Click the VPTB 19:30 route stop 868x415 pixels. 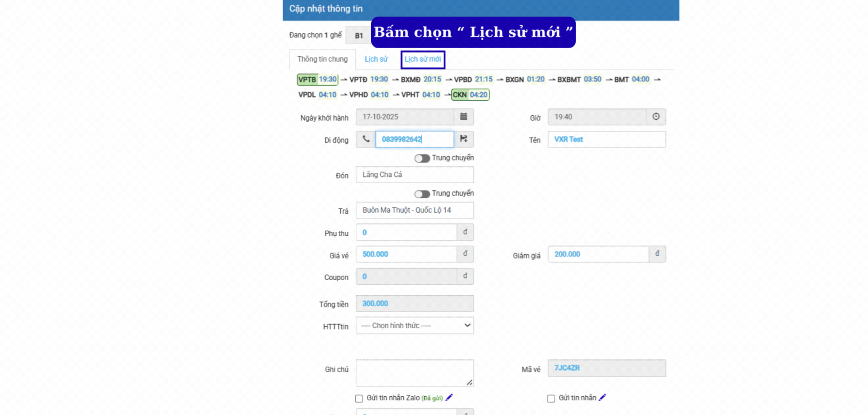317,80
